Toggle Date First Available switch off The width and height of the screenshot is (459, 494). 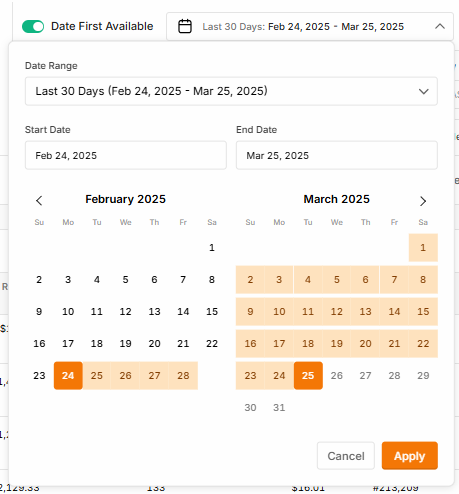click(33, 26)
